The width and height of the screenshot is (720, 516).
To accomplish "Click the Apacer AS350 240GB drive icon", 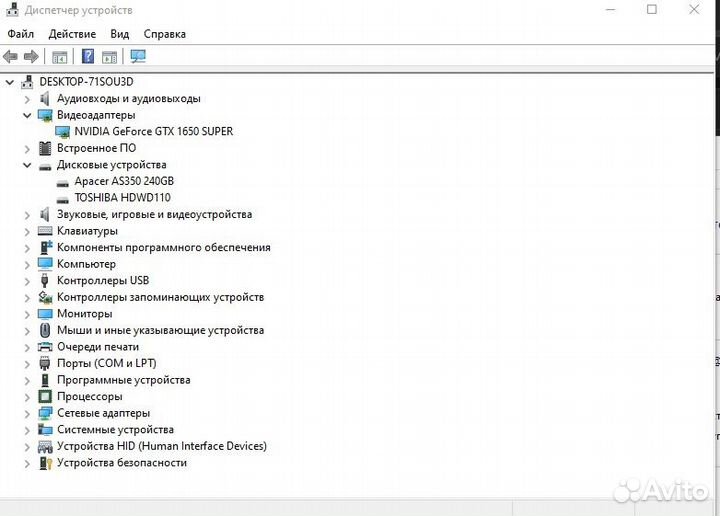I will point(62,184).
